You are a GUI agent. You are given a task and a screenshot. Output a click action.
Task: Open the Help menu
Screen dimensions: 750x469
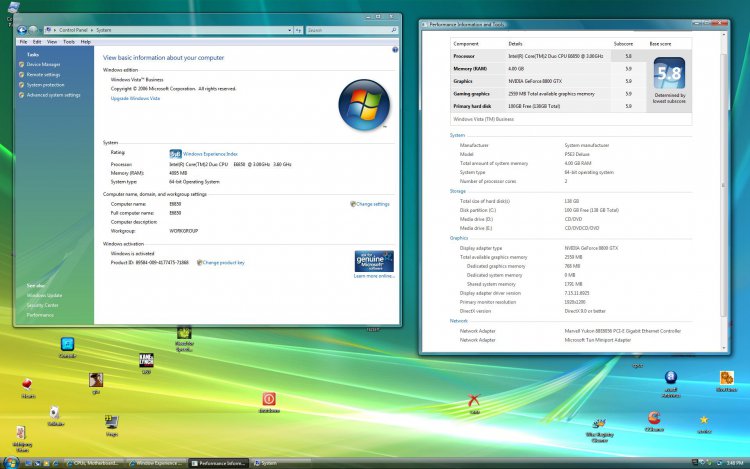tap(86, 42)
